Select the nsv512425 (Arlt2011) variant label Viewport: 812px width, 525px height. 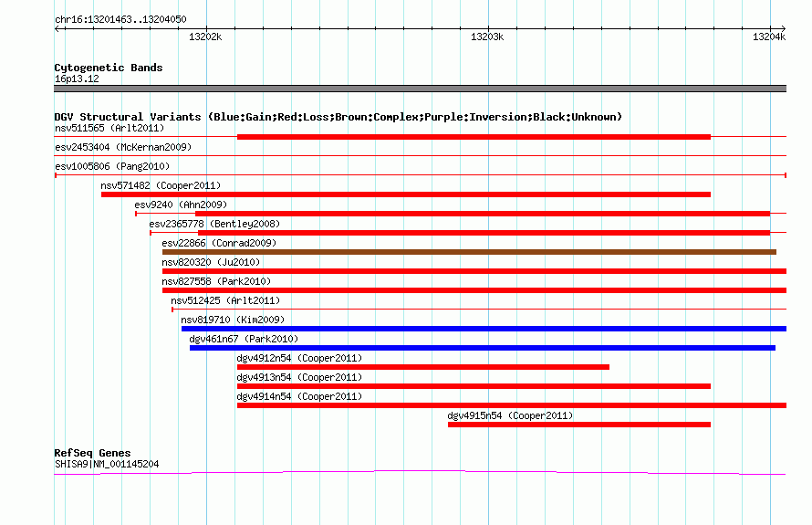click(x=225, y=300)
